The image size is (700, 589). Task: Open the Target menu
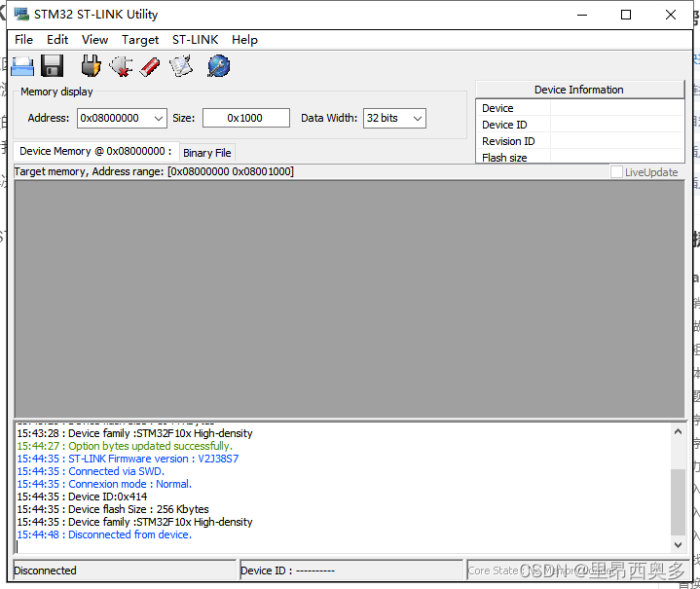coord(140,40)
